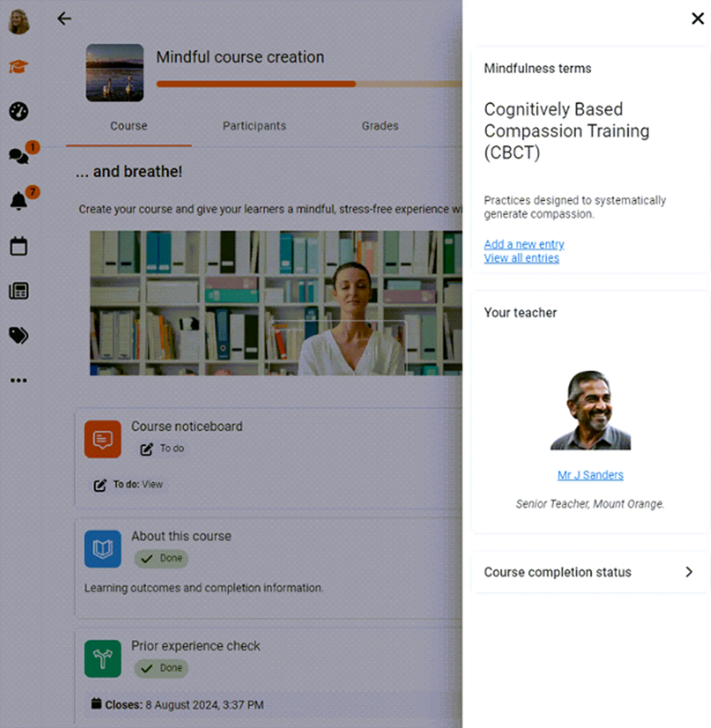
Task: Open the graduation cap courses icon
Action: pyautogui.click(x=18, y=67)
